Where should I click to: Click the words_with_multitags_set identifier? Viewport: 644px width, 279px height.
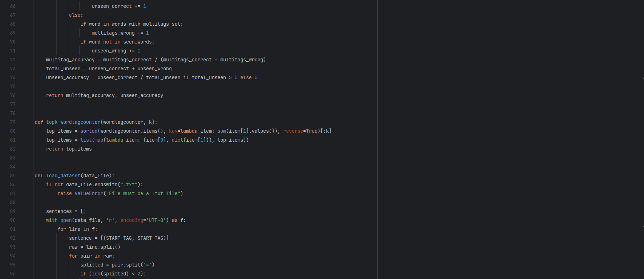[146, 24]
